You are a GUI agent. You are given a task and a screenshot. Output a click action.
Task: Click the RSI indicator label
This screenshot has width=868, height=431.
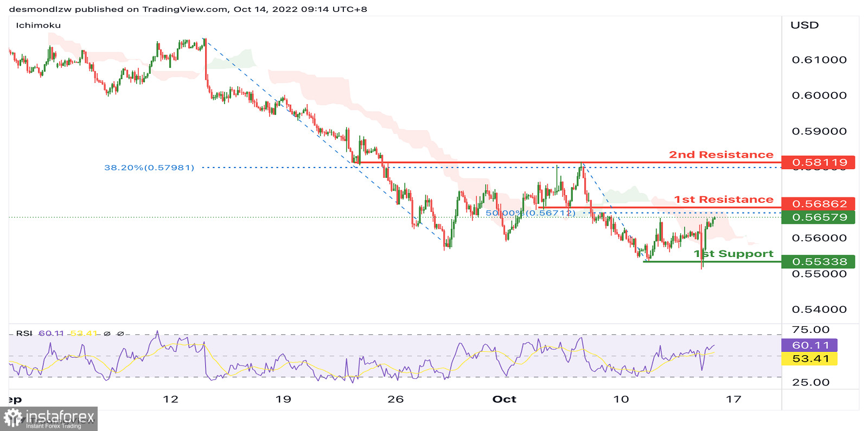pos(24,333)
